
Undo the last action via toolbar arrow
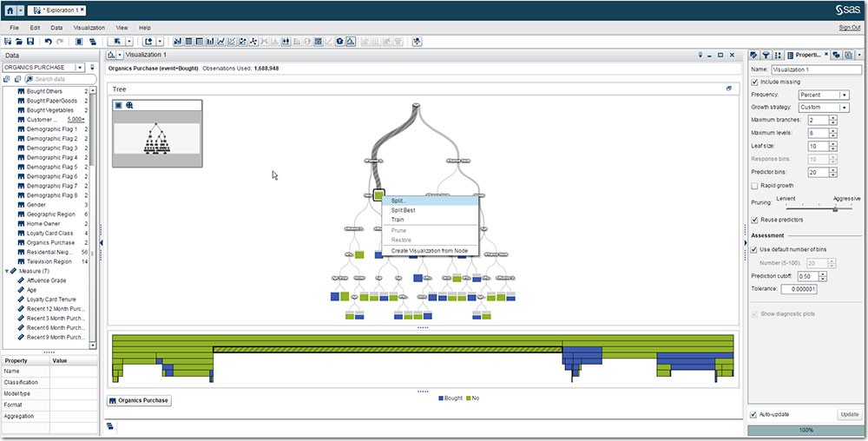(x=48, y=42)
